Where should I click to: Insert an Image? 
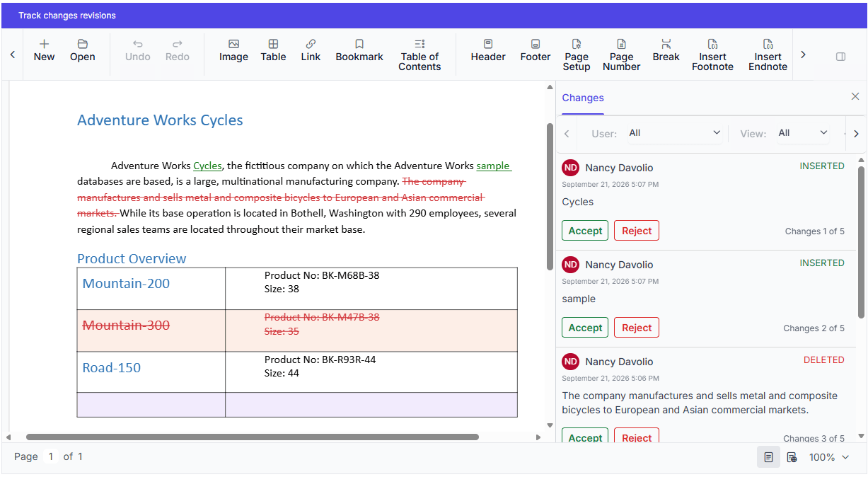[233, 50]
